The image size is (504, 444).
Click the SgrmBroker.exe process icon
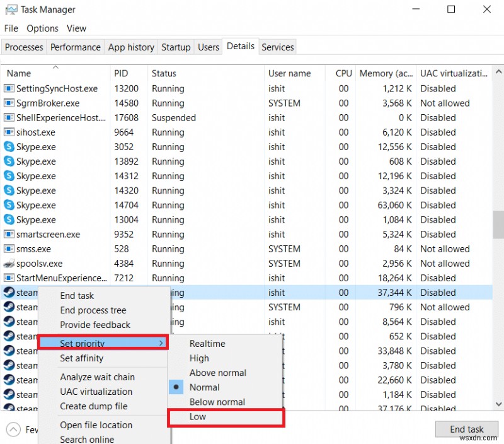point(8,103)
